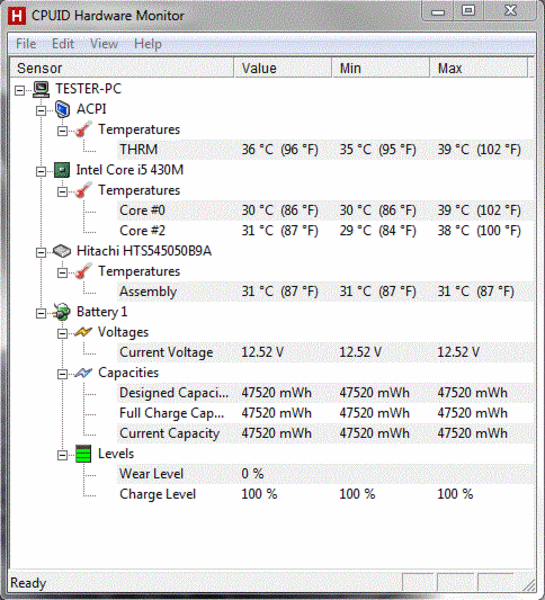Select the Core #0 sensor row

pos(326,210)
